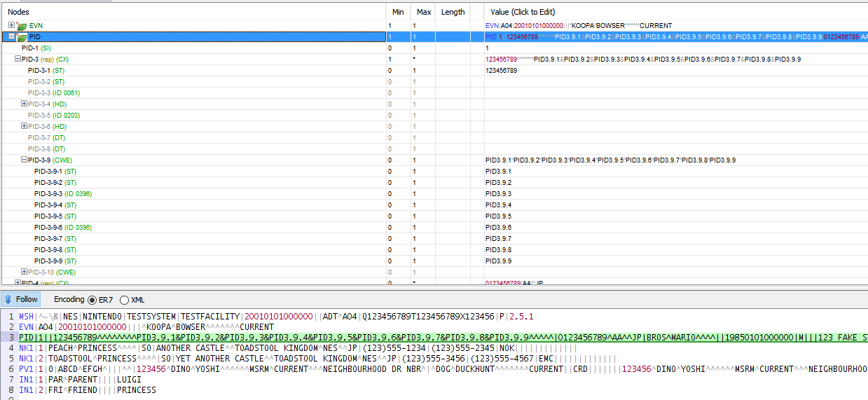Select the PID-3-5 (ID 0203) row
Image resolution: width=868 pixels, height=400 pixels.
193,116
